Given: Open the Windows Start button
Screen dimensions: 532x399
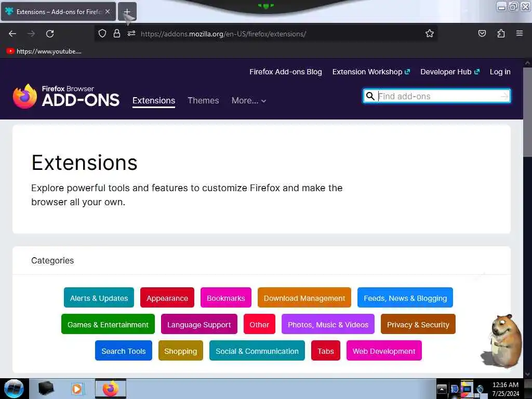Looking at the screenshot, I should (x=14, y=389).
